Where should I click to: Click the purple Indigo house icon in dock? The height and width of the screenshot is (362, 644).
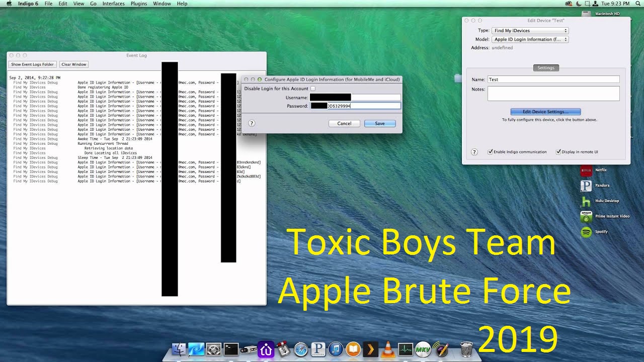pos(266,349)
